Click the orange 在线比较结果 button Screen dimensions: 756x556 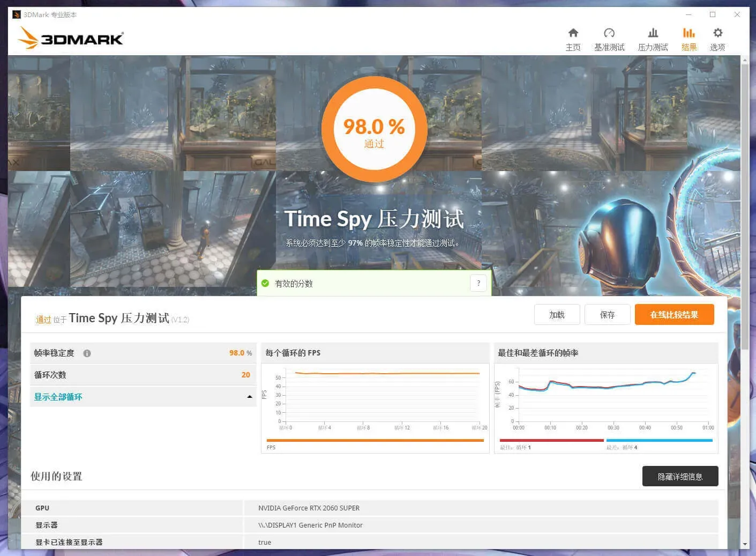coord(674,315)
